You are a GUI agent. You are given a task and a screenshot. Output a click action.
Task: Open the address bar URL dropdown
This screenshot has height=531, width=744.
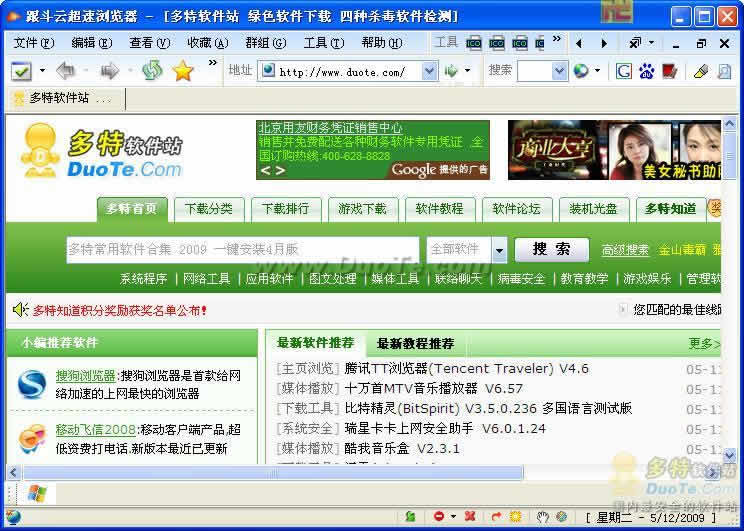click(429, 71)
